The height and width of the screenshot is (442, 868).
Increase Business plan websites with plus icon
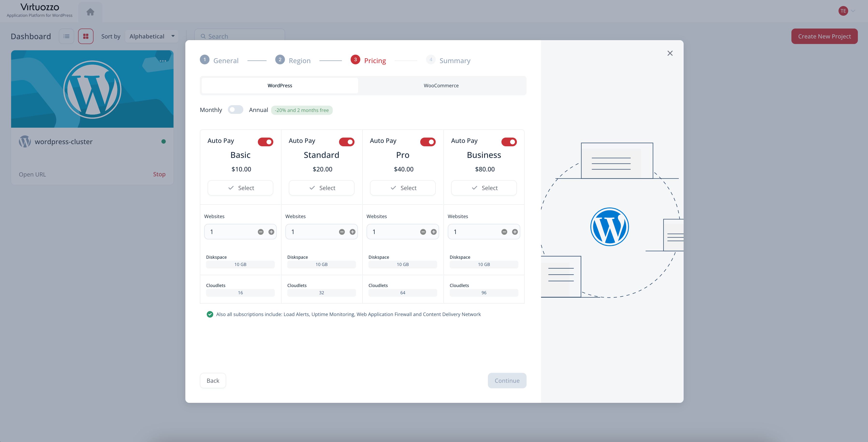pos(515,232)
